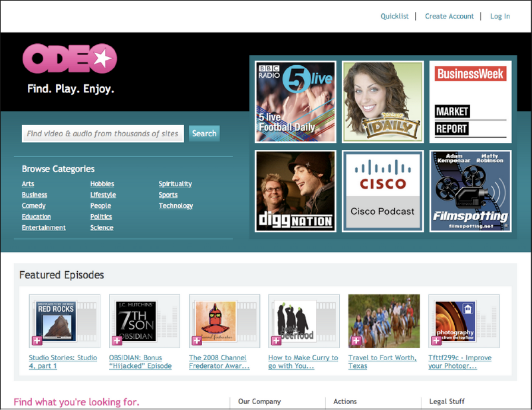The height and width of the screenshot is (410, 532).
Task: Focus the Find video & audio search field
Action: 103,134
